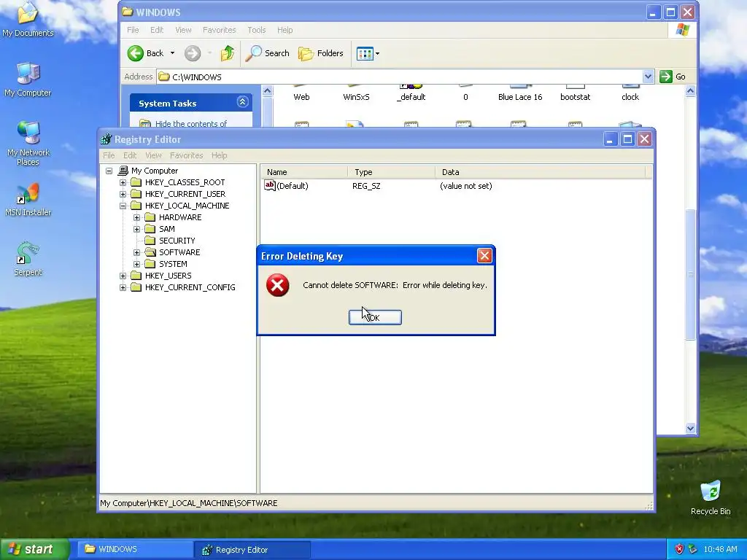747x560 pixels.
Task: Open the Address bar dropdown arrow
Action: coord(648,77)
